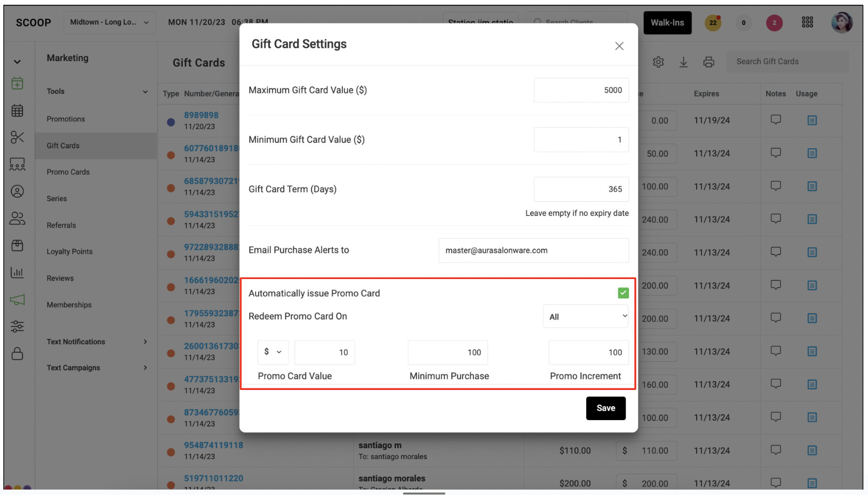The height and width of the screenshot is (495, 868).
Task: Edit Maximum Gift Card Value field
Action: 581,90
